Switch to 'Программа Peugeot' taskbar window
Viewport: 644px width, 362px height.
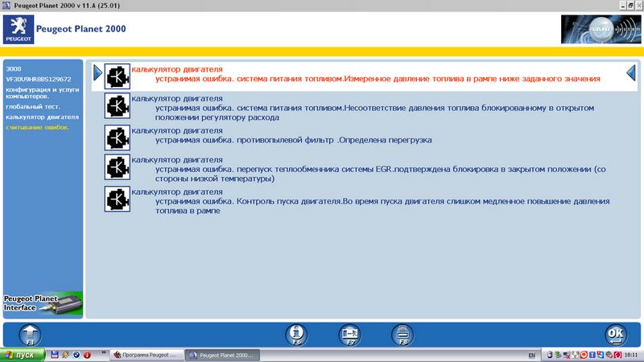(146, 355)
